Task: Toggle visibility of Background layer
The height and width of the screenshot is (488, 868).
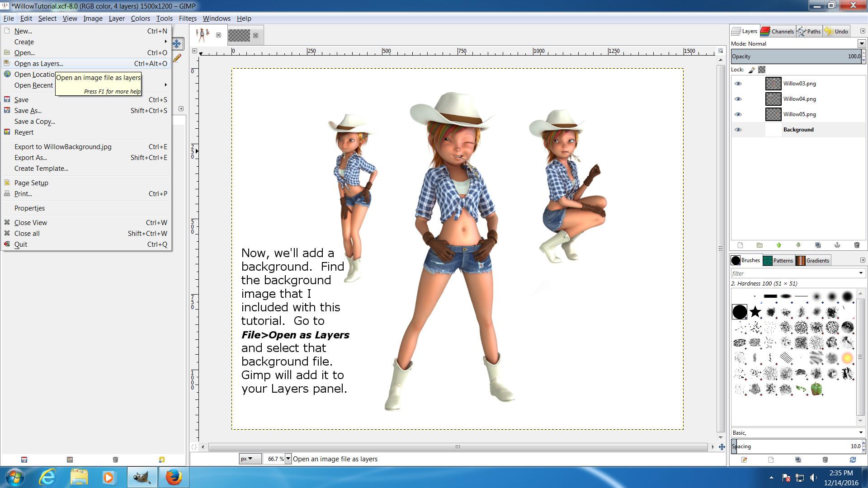Action: pyautogui.click(x=738, y=130)
